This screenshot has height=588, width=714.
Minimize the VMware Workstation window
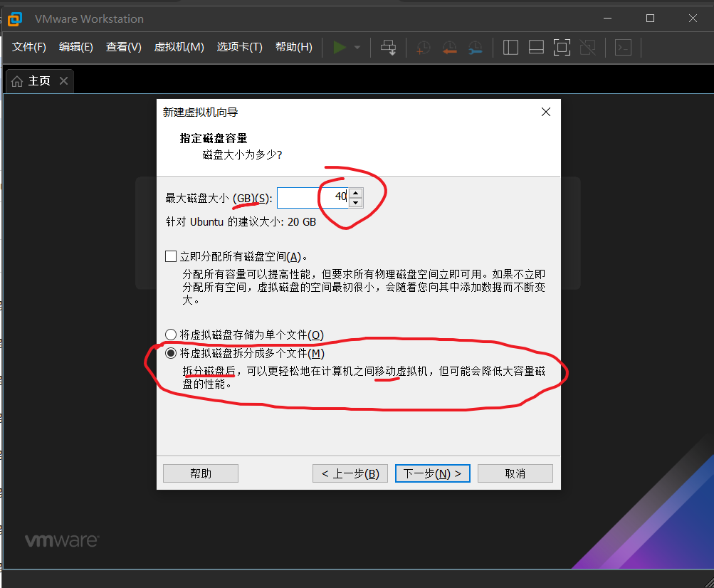607,19
